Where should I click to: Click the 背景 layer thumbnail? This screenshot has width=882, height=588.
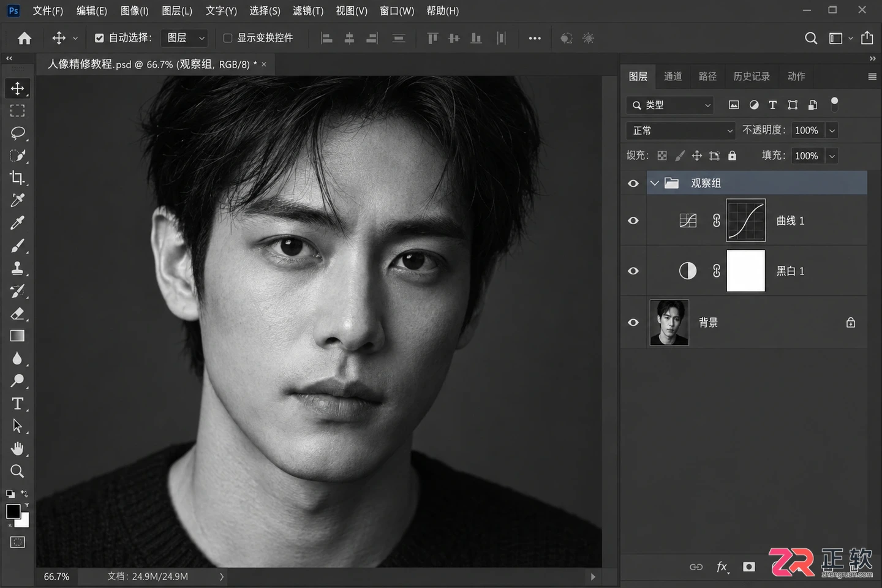pos(669,323)
